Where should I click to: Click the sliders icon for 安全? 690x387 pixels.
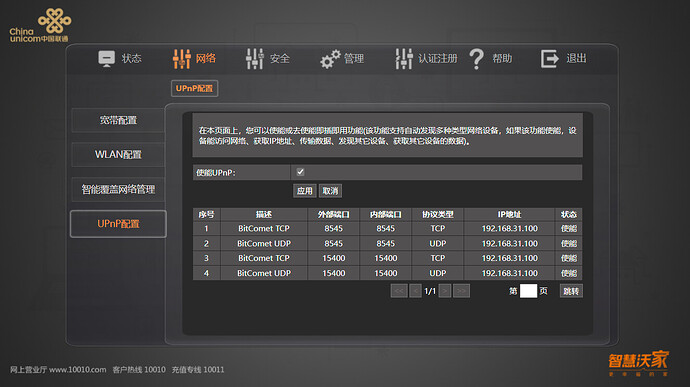click(x=254, y=59)
